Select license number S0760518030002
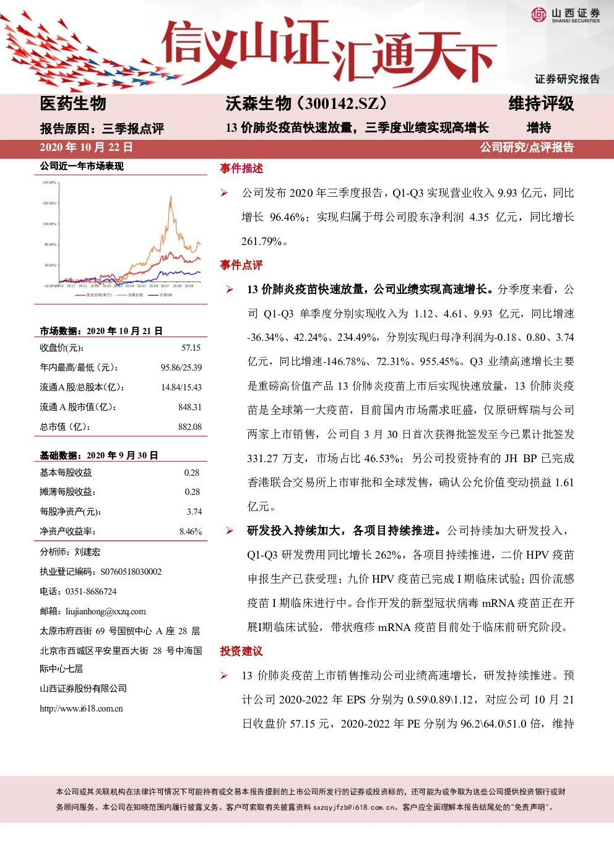Image resolution: width=614 pixels, height=868 pixels. [x=131, y=572]
